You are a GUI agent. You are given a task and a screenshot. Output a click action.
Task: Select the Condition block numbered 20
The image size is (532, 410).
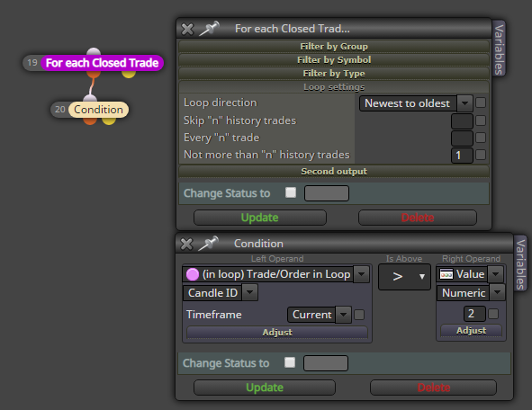(x=98, y=110)
